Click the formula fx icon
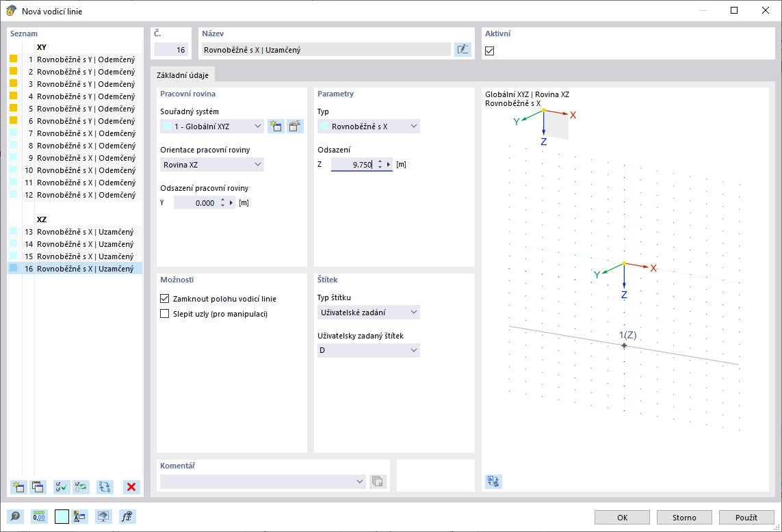 click(127, 516)
